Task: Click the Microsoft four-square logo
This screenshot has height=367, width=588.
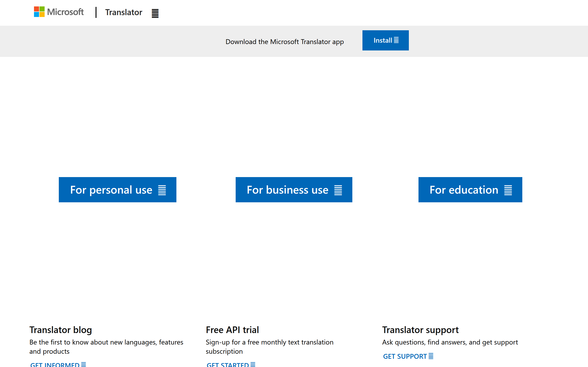Action: (x=39, y=12)
